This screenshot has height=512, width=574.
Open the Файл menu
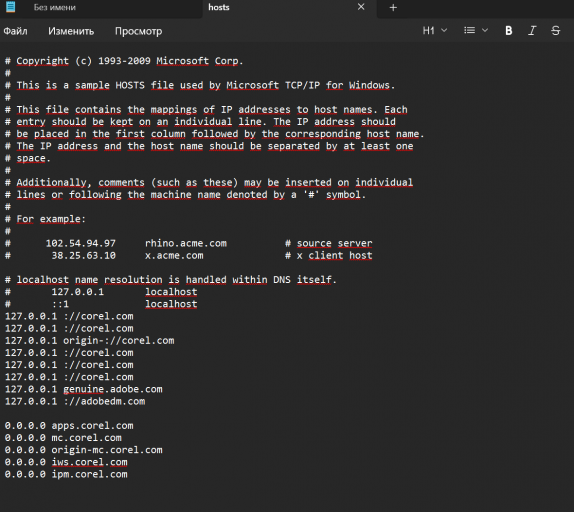click(x=15, y=31)
